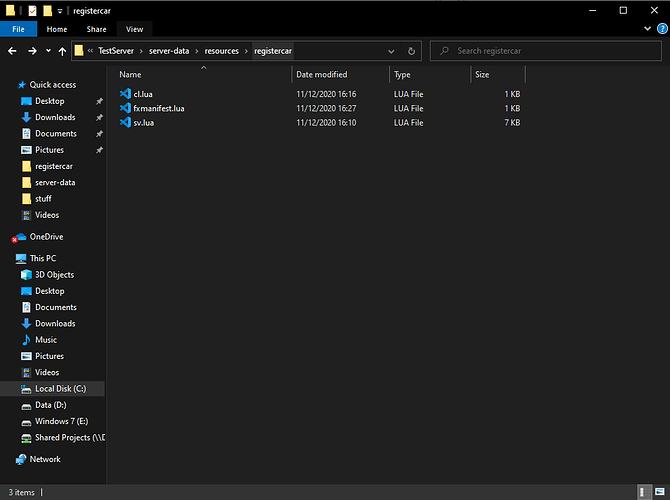670x500 pixels.
Task: Click server-data in the breadcrumb path
Action: (169, 51)
